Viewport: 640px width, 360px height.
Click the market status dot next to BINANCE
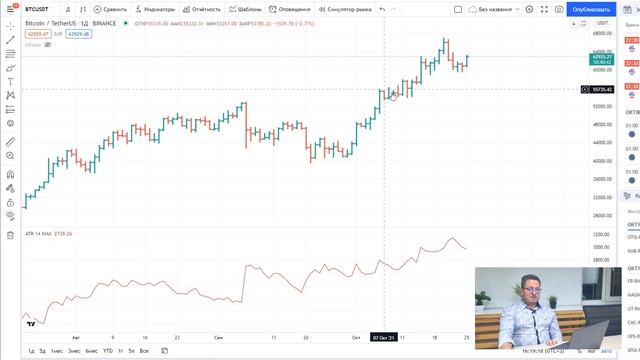pos(126,23)
